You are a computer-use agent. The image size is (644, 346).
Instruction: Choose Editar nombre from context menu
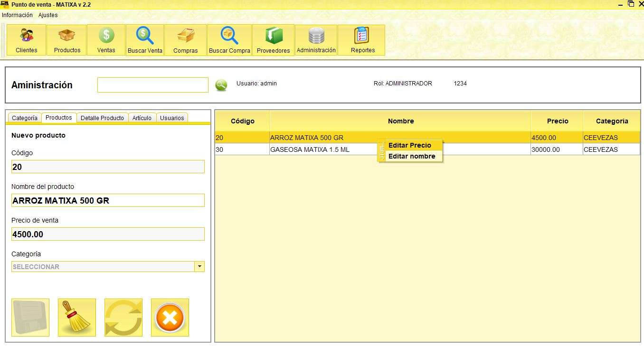click(x=412, y=156)
